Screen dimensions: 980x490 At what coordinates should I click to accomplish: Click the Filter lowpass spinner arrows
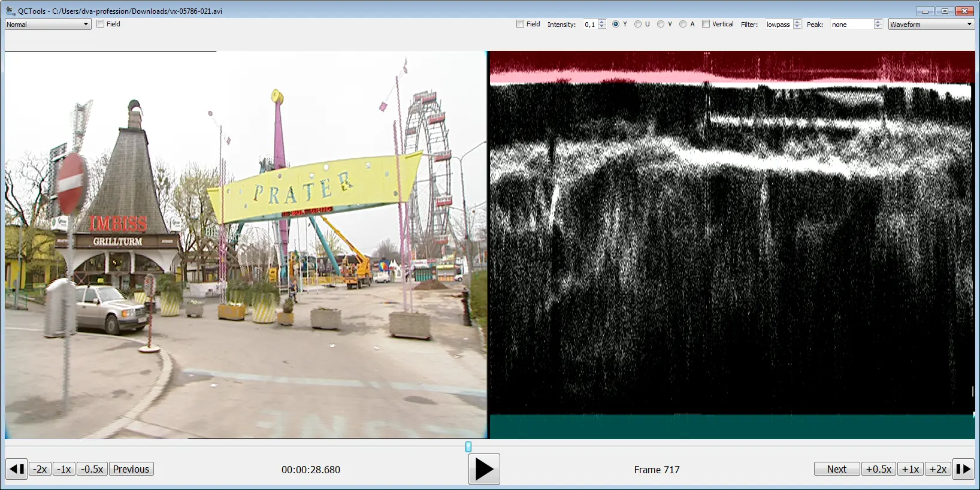[797, 24]
